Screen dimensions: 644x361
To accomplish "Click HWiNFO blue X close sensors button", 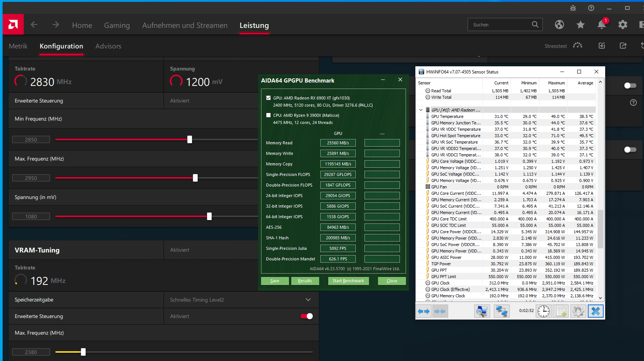I will [x=595, y=311].
